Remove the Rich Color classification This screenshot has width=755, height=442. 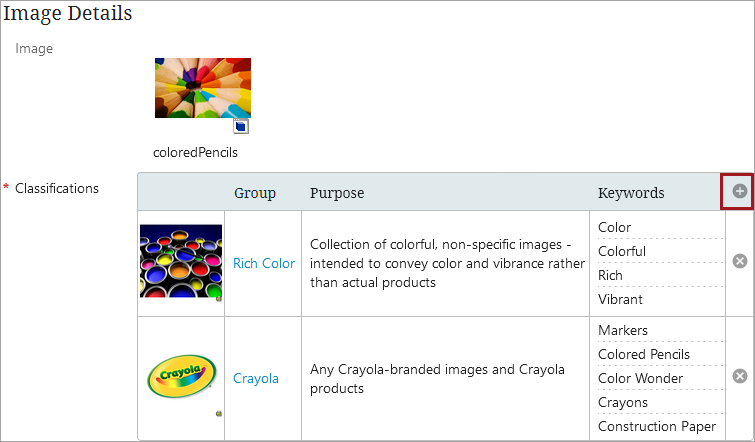[739, 262]
